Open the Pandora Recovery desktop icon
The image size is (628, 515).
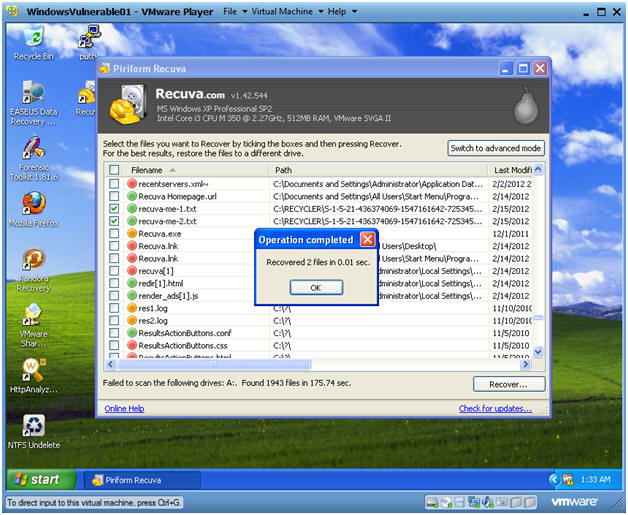point(34,270)
